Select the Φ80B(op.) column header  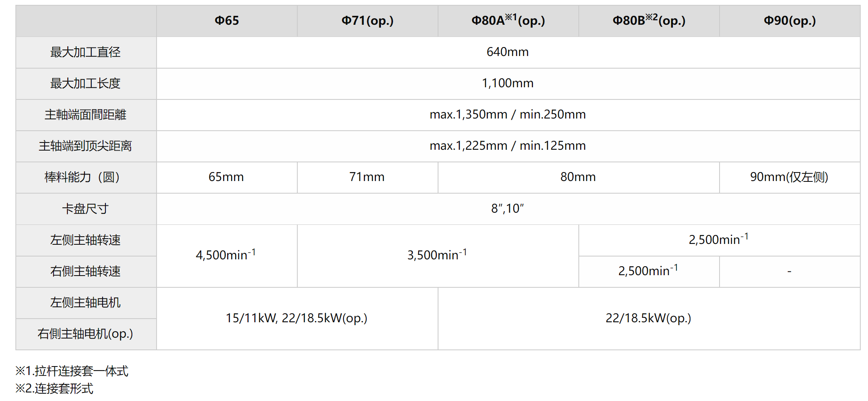[649, 21]
